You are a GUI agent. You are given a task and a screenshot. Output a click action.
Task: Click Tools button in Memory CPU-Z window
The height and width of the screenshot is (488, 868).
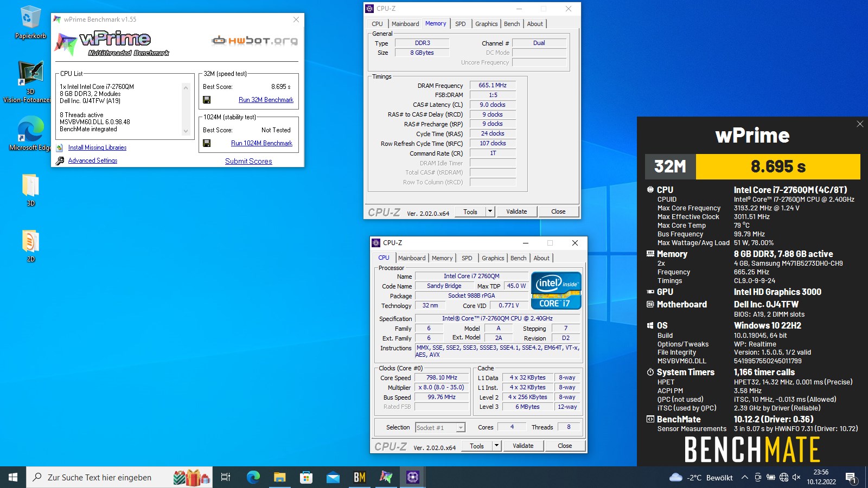(470, 211)
